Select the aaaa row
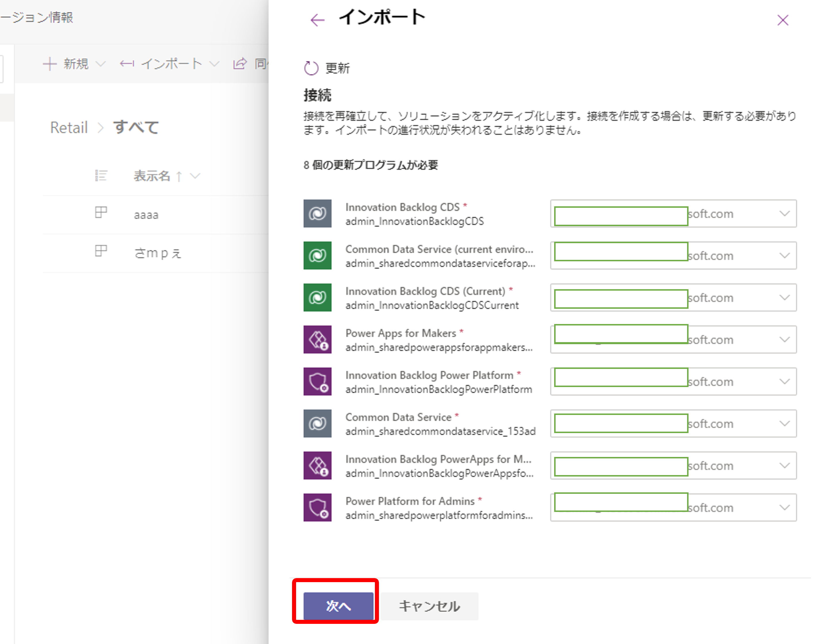The image size is (818, 644). coord(156,215)
